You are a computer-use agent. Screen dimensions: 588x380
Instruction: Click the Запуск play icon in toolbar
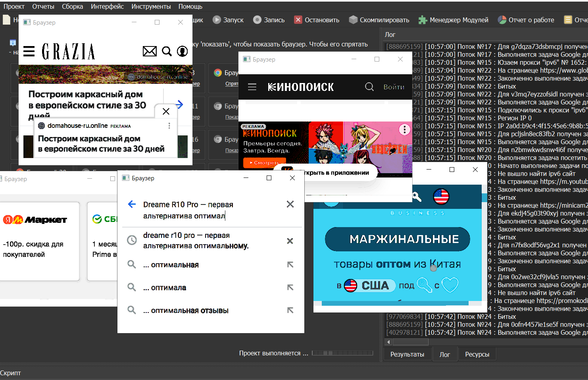click(x=217, y=20)
